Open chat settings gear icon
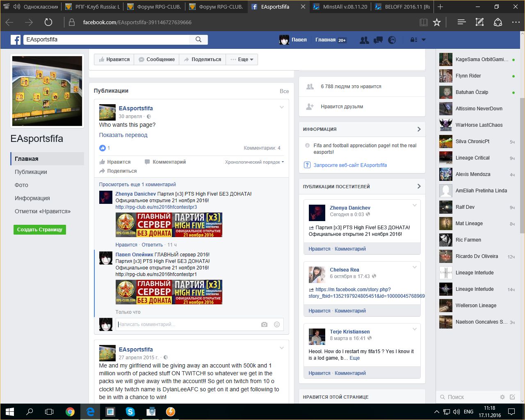This screenshot has height=420, width=525. [x=502, y=397]
